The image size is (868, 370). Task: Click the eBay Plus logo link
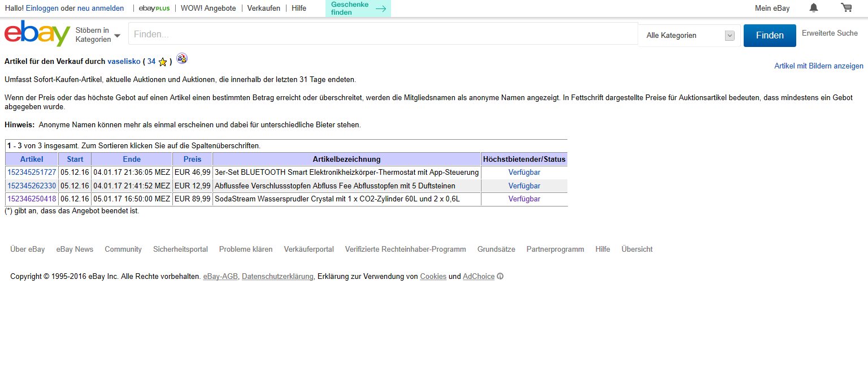tap(154, 8)
